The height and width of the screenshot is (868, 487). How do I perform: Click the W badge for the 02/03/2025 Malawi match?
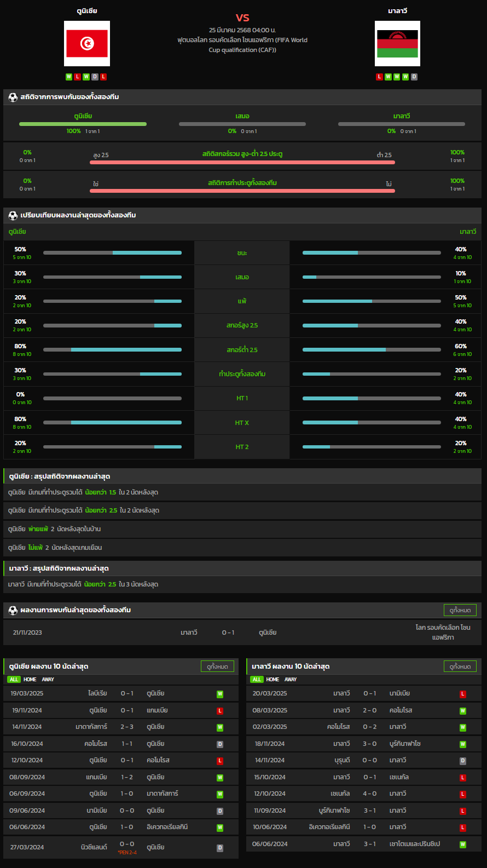click(x=463, y=727)
